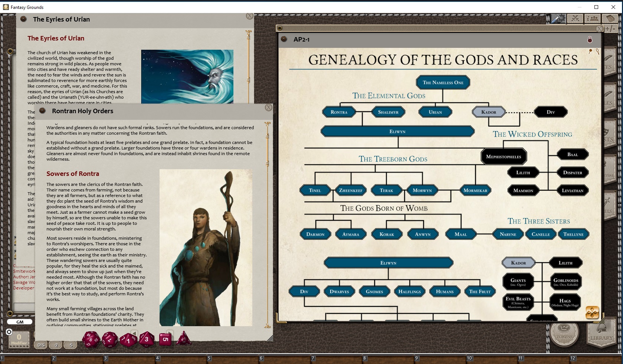Open Rontran Holy Orders window menu icon

(x=42, y=111)
